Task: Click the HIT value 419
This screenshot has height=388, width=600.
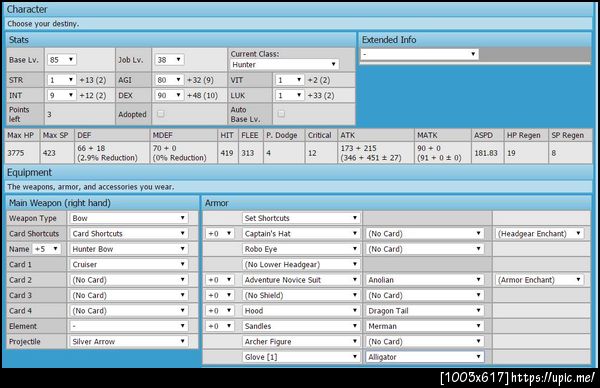Action: 227,153
